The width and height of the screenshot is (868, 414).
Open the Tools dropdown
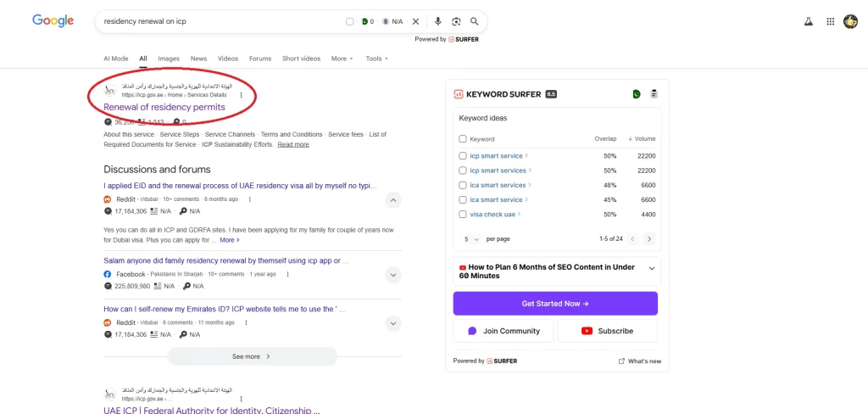tap(377, 59)
